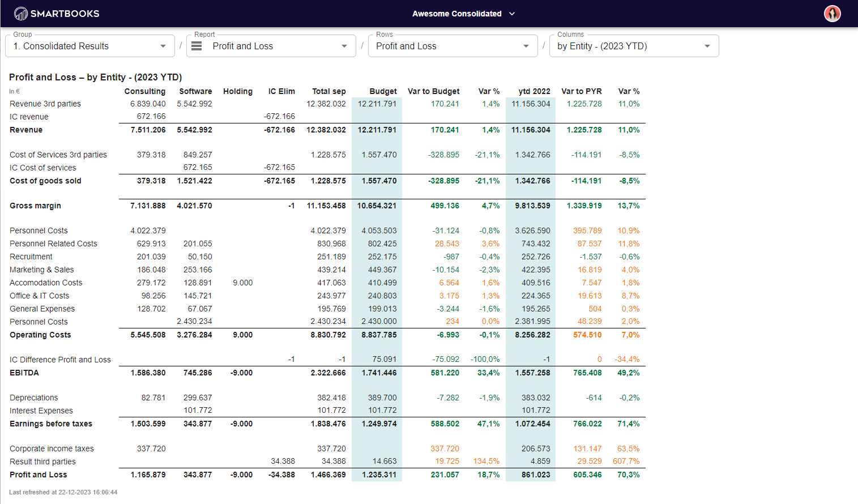Click the Var to Budget column header

point(433,91)
